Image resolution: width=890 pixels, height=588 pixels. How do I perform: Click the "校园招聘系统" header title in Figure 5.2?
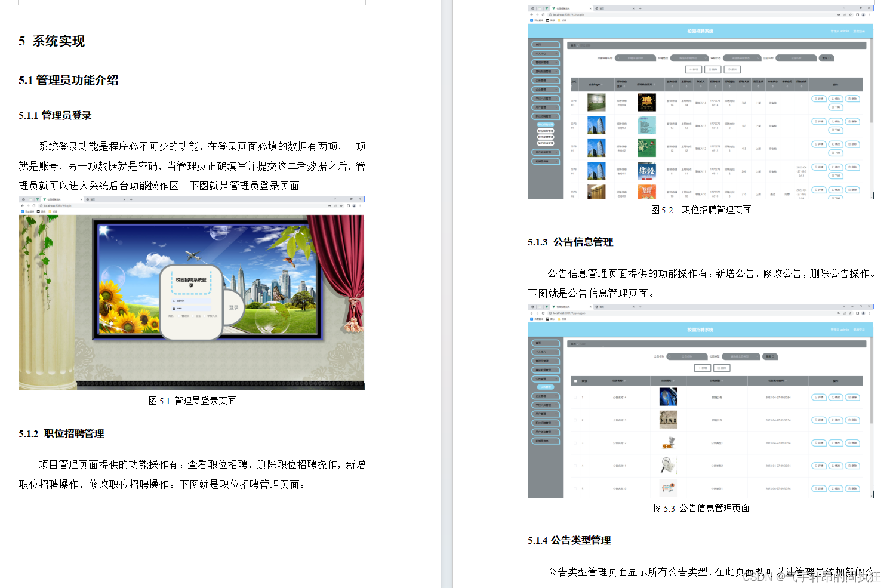click(x=700, y=31)
